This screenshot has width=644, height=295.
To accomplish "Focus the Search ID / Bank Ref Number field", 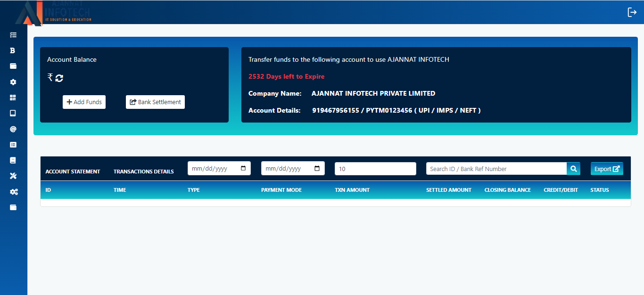I will tap(496, 169).
